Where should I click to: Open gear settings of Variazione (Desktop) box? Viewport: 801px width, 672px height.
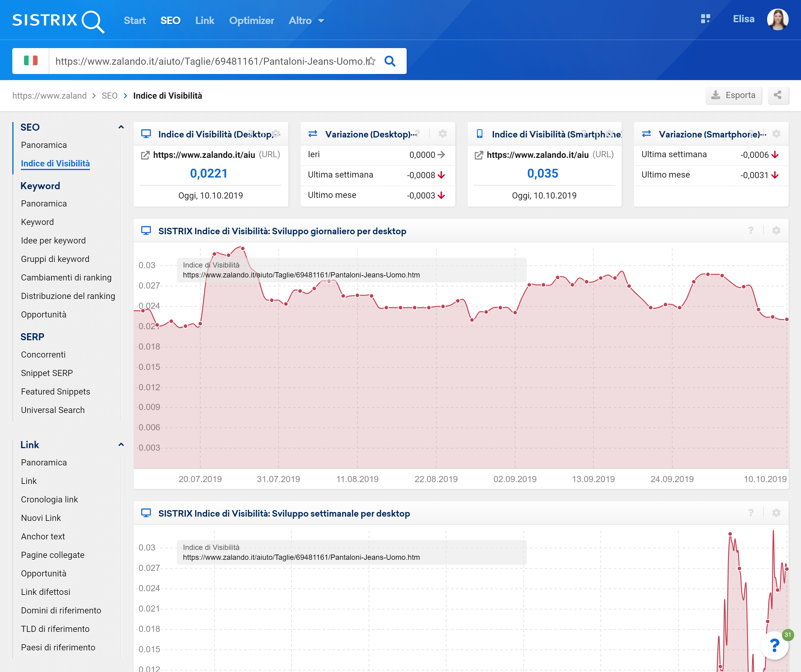[x=442, y=133]
